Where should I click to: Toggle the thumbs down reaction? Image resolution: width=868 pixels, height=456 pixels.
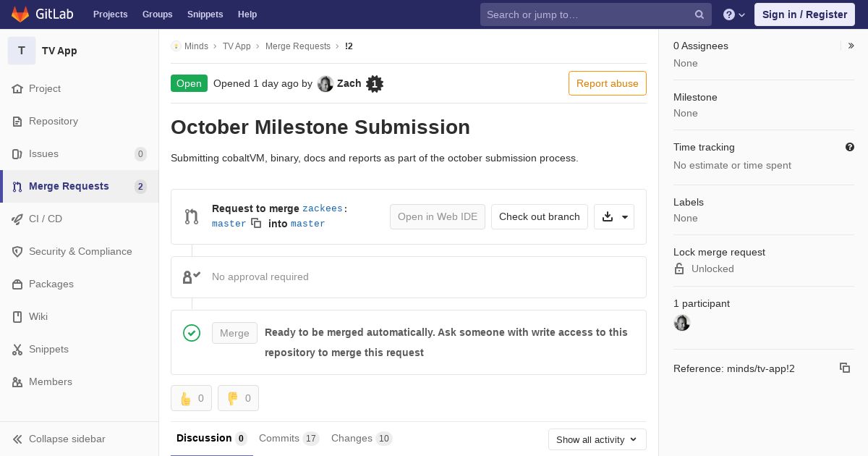point(238,398)
